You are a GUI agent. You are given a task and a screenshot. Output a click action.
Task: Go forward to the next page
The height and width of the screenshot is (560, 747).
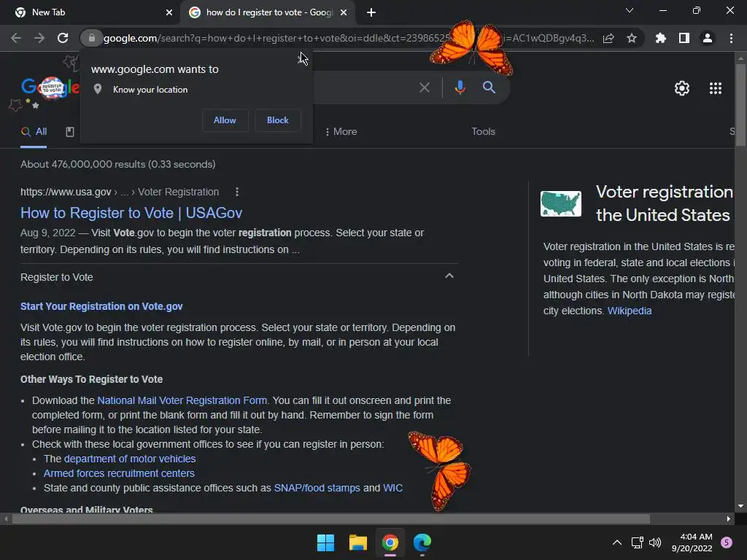point(39,38)
